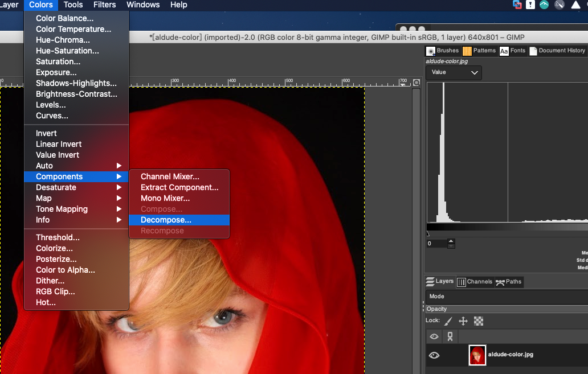Open the Document History tab icon
The width and height of the screenshot is (588, 374).
click(533, 51)
